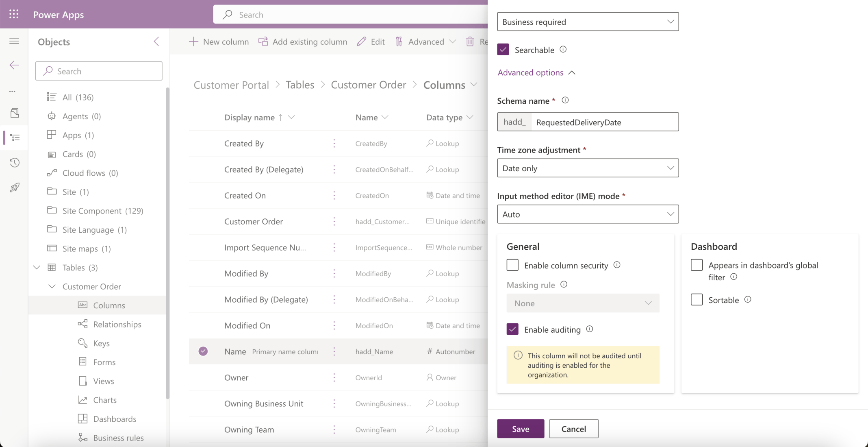This screenshot has width=868, height=447.
Task: Click the Schema name info icon
Action: [565, 100]
